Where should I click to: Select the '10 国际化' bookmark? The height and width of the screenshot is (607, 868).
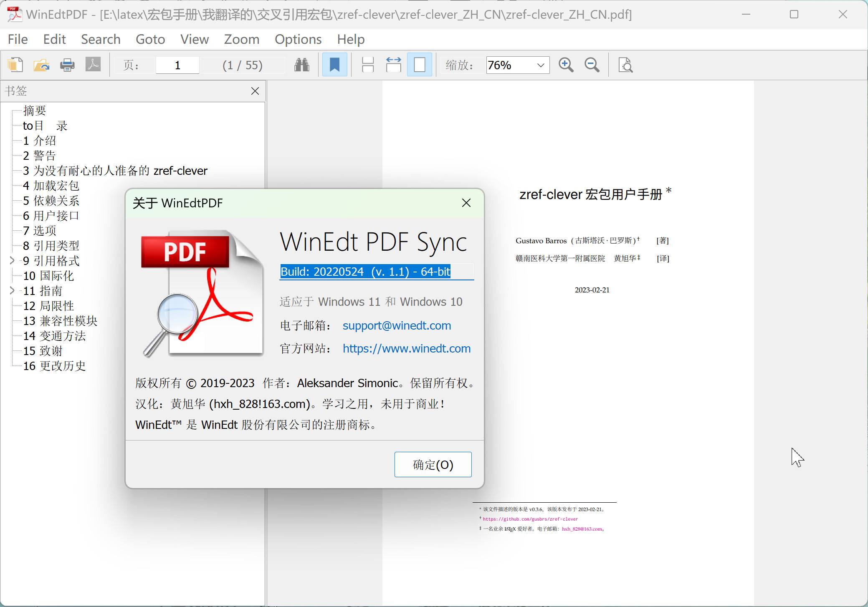click(48, 276)
